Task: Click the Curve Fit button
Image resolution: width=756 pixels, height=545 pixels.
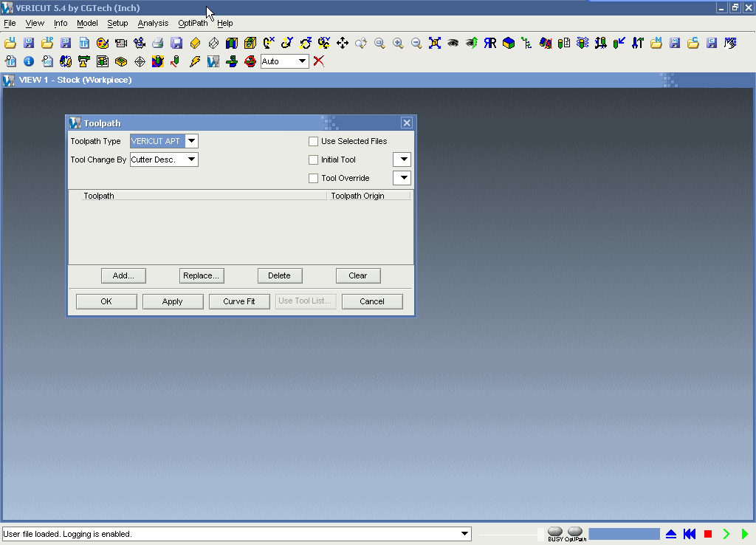Action: (239, 301)
